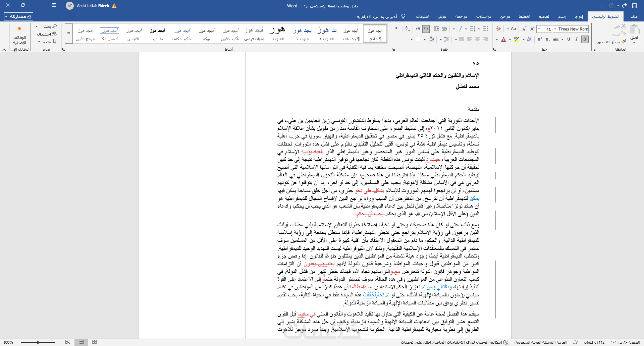The image size is (644, 346).
Task: Click the spelling proofing status bar icon
Action: click(x=575, y=342)
